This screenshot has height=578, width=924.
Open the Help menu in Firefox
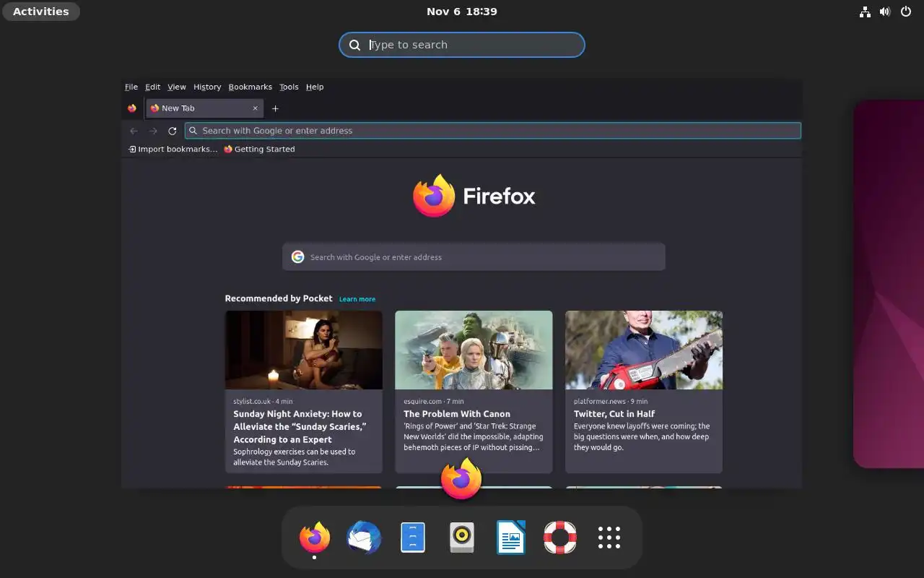pos(315,87)
